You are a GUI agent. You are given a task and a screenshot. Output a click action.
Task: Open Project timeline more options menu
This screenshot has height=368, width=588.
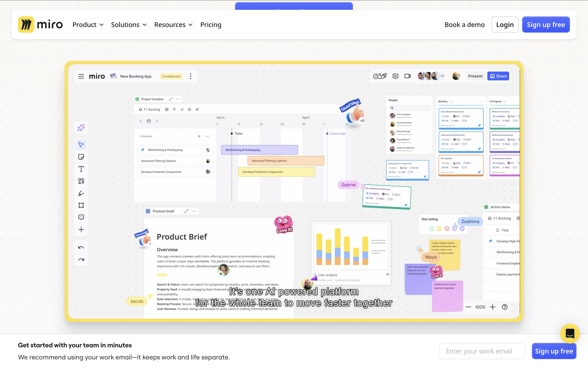[x=178, y=99]
